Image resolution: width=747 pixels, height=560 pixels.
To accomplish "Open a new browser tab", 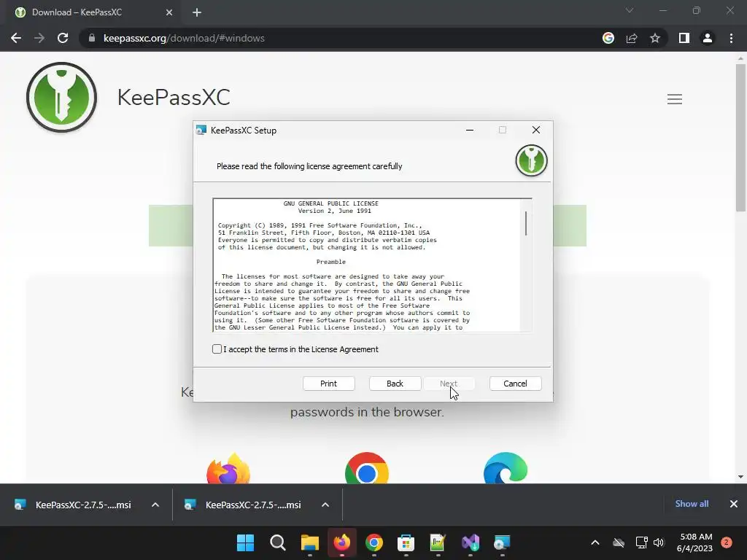I will tap(197, 12).
